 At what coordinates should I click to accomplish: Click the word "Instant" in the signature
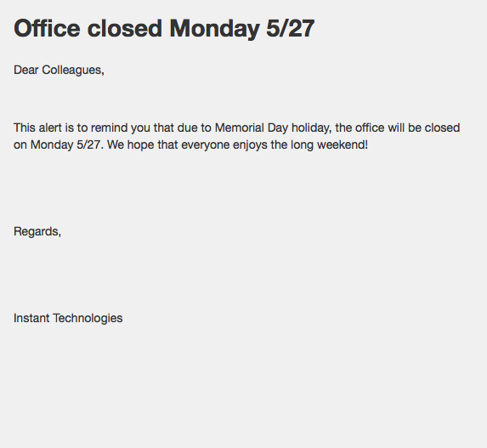pos(31,318)
